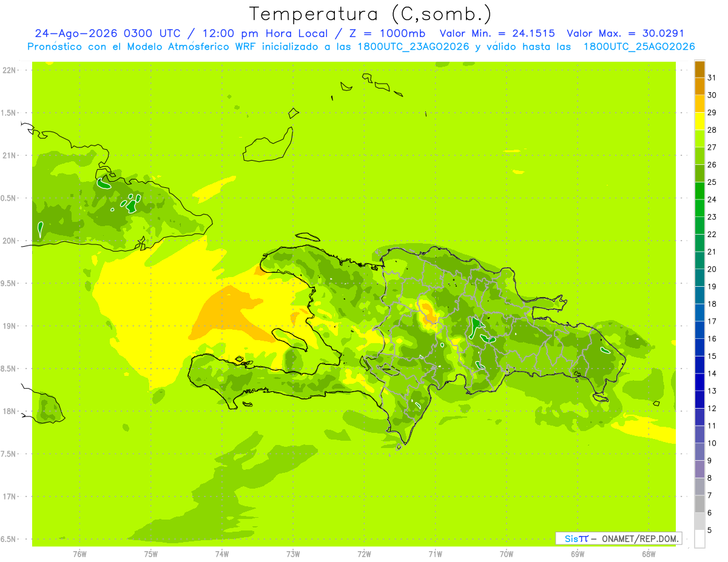Click the colorbar segment between 27 and 28
728x562 pixels.
699,139
